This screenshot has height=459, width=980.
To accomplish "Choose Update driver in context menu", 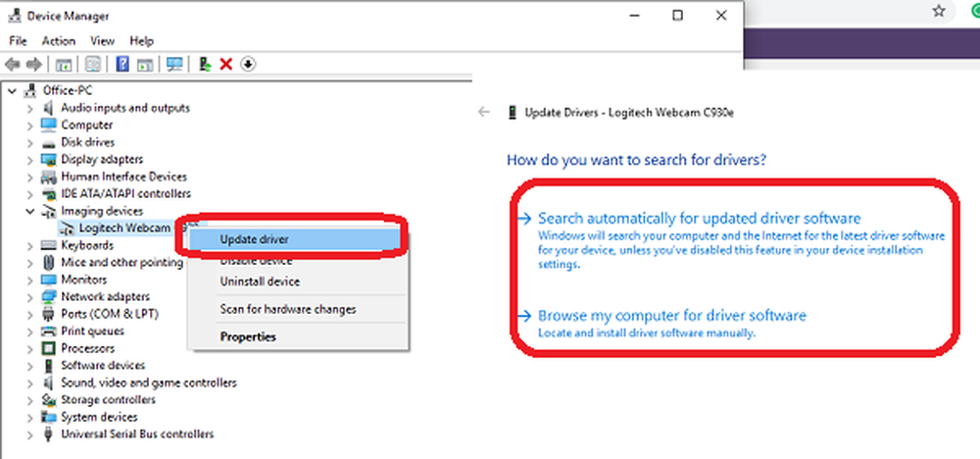I will point(294,239).
